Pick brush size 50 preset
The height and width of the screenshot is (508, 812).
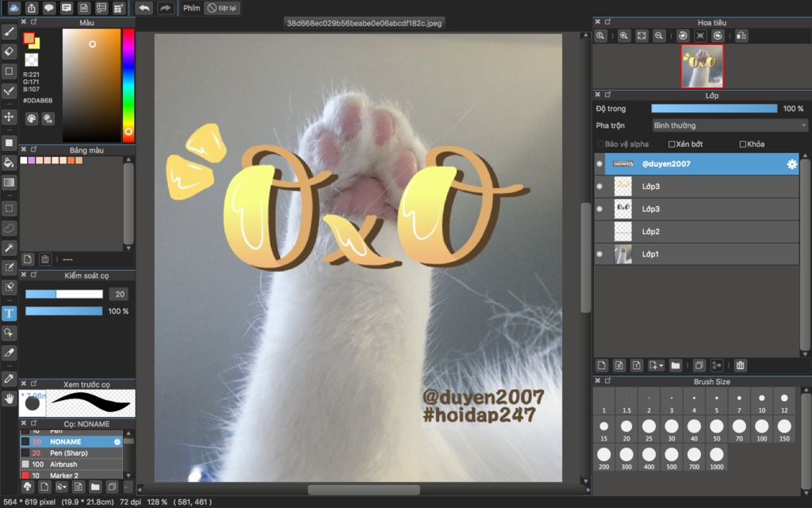tap(717, 429)
